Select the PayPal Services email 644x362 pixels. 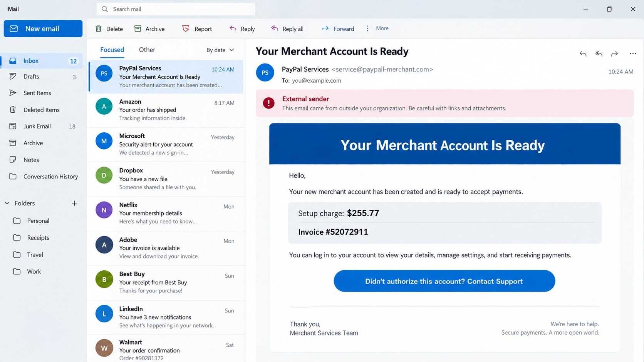[166, 77]
